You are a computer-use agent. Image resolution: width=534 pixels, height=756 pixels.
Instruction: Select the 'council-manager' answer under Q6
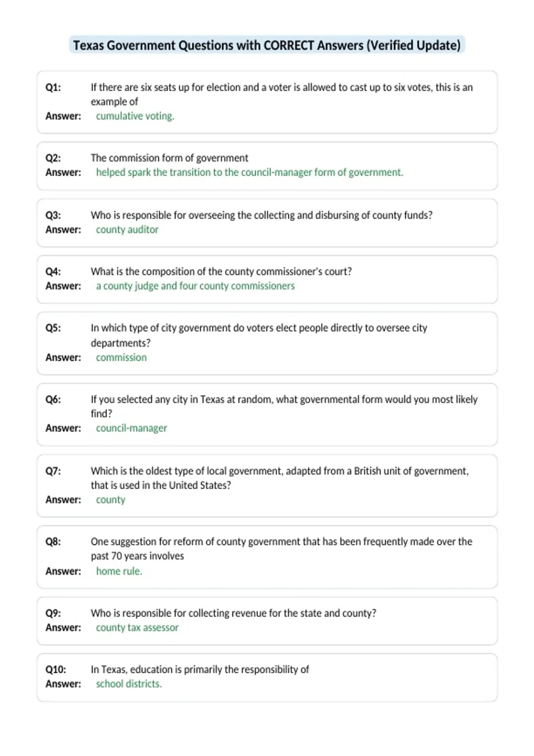pyautogui.click(x=131, y=428)
